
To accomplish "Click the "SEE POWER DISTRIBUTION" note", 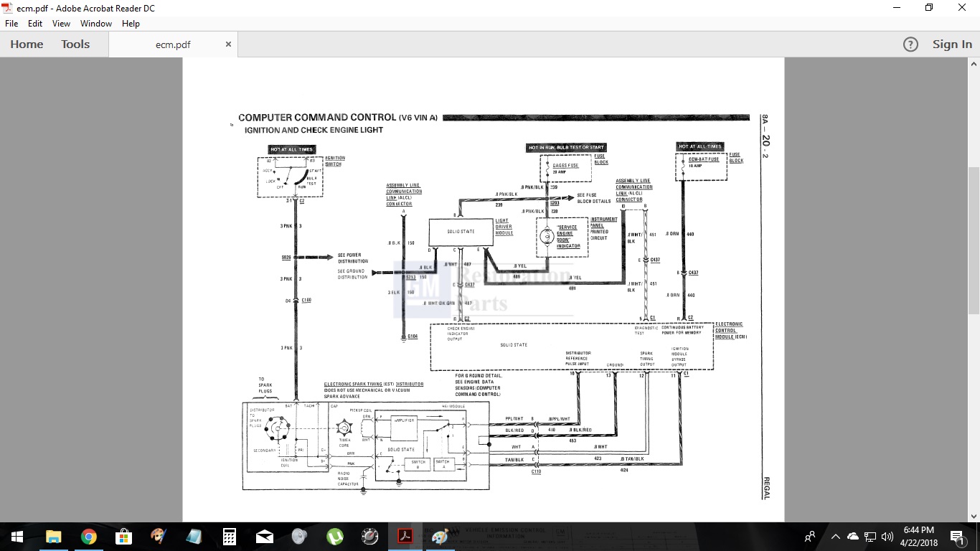I will click(352, 258).
